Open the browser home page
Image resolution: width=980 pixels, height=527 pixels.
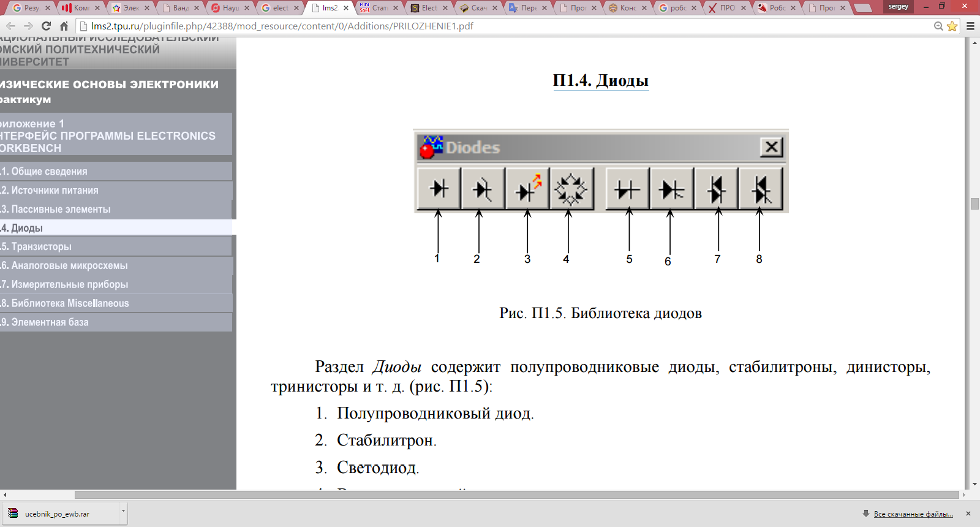click(x=64, y=26)
